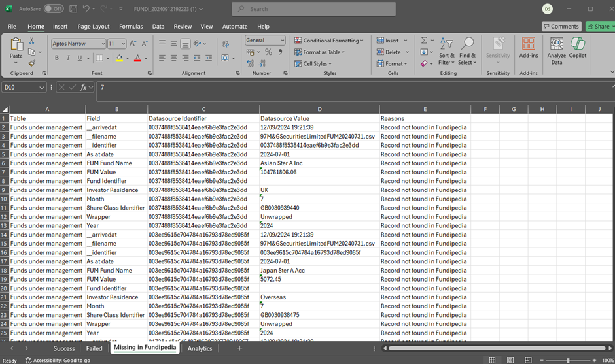The height and width of the screenshot is (364, 615).
Task: Click in the Search box
Action: coord(314,9)
